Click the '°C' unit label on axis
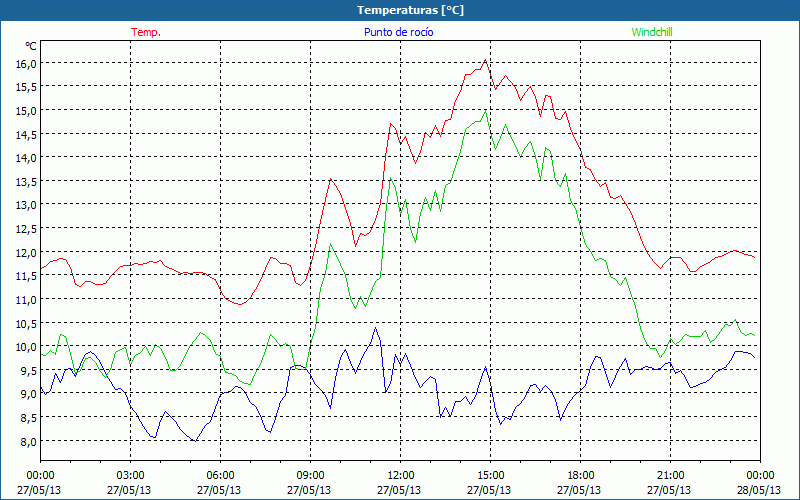The height and width of the screenshot is (500, 800). pyautogui.click(x=31, y=46)
